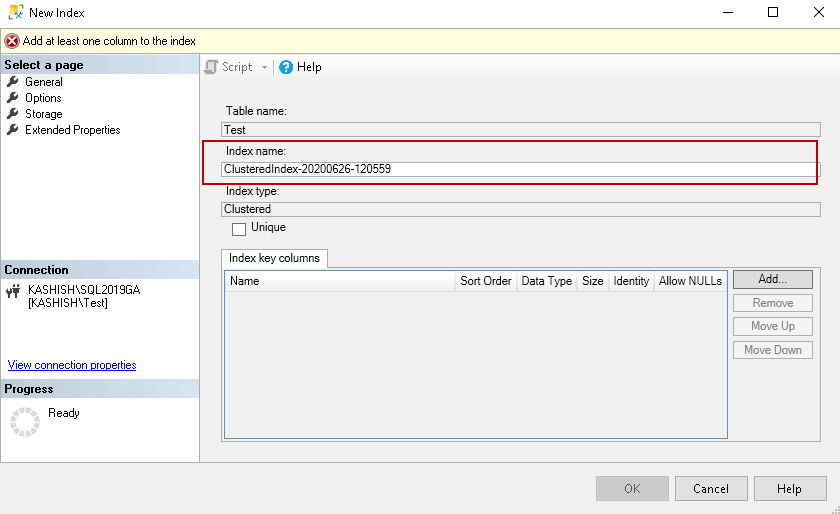Open the Storage page
Viewport: 840px width, 514px height.
(x=44, y=114)
